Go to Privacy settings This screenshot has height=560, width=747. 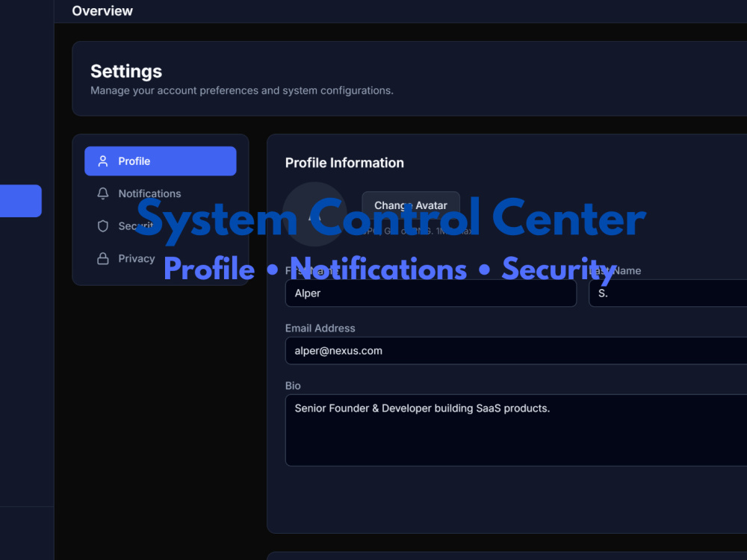pos(160,258)
